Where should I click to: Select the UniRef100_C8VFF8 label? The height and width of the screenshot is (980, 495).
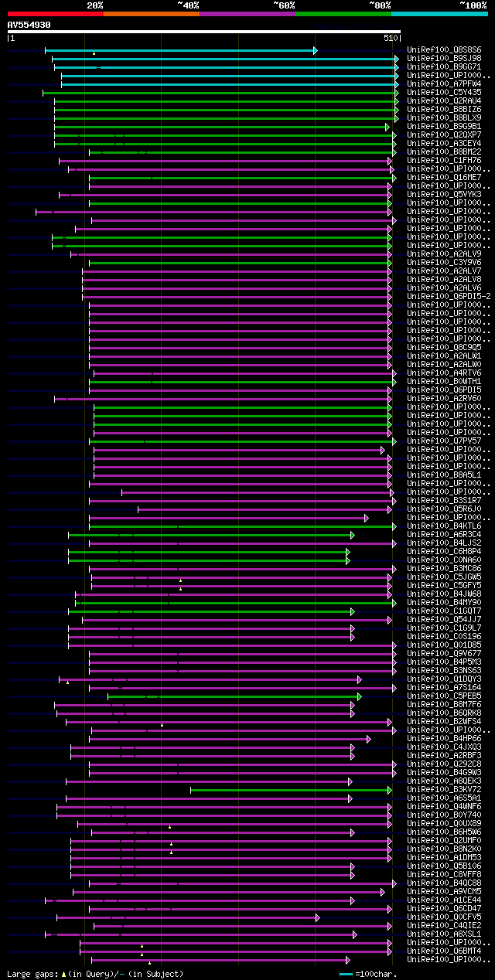[x=445, y=875]
